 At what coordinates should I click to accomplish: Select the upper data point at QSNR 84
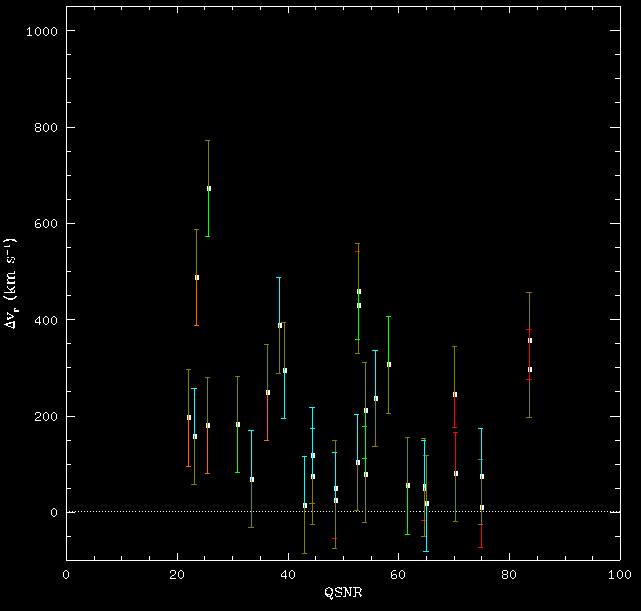coord(530,340)
